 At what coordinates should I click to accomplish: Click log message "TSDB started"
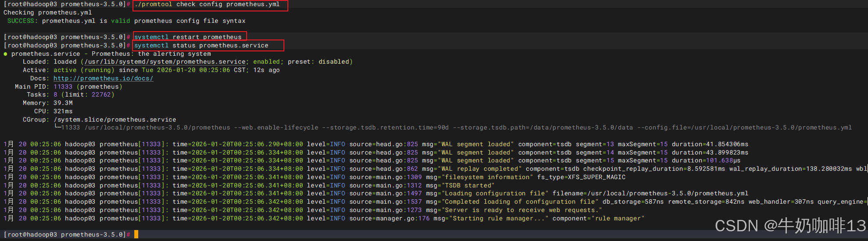click(468, 185)
